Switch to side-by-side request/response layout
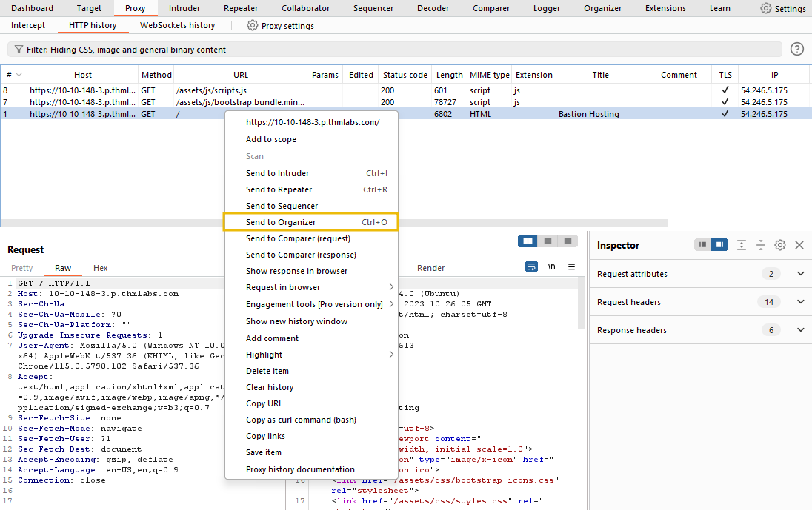This screenshot has width=812, height=510. click(x=528, y=241)
